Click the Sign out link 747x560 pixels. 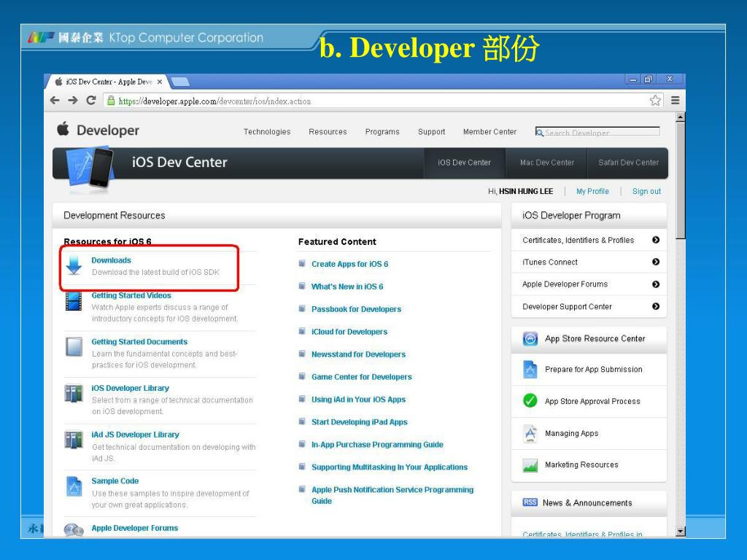tap(646, 192)
